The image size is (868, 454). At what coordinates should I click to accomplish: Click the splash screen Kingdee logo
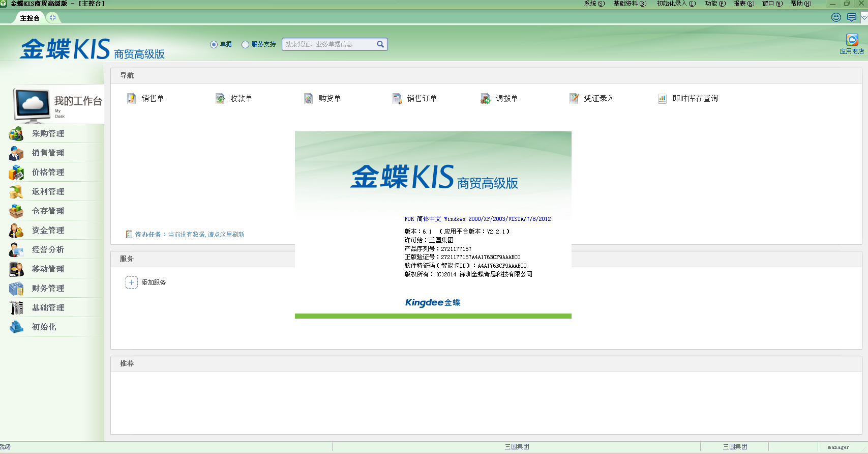pos(433,302)
